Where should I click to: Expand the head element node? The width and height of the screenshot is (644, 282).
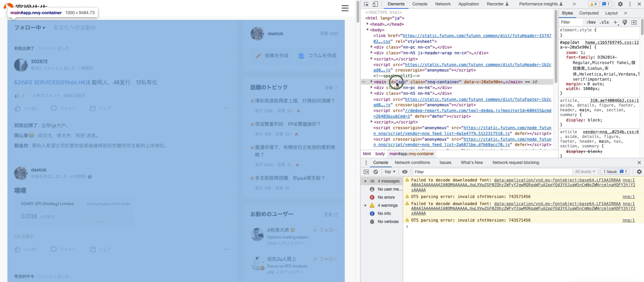368,24
